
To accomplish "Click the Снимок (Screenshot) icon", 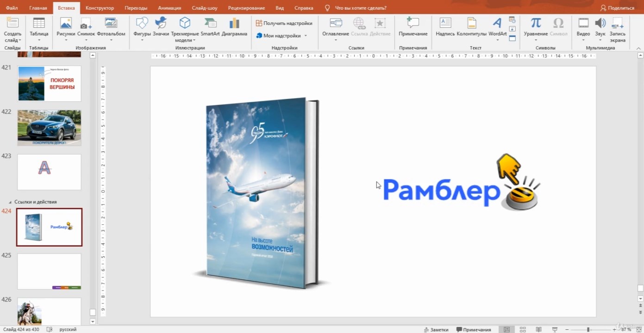I will tap(86, 23).
